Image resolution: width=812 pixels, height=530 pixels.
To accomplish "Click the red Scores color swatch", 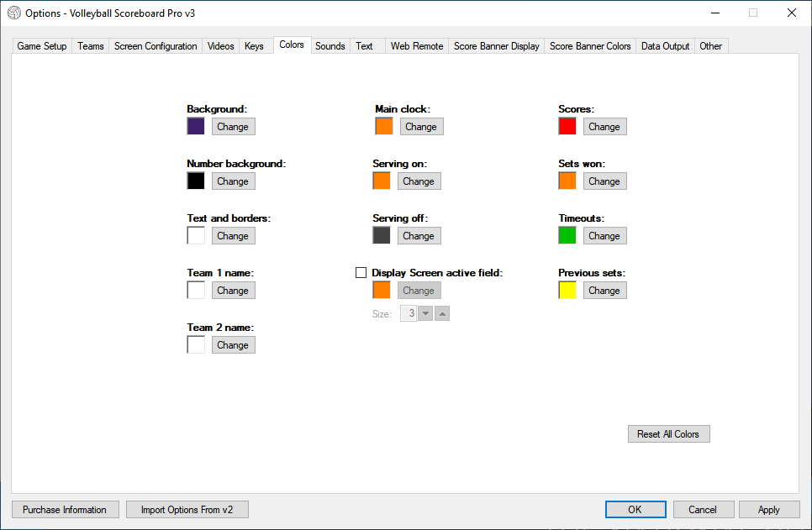I will tap(567, 126).
